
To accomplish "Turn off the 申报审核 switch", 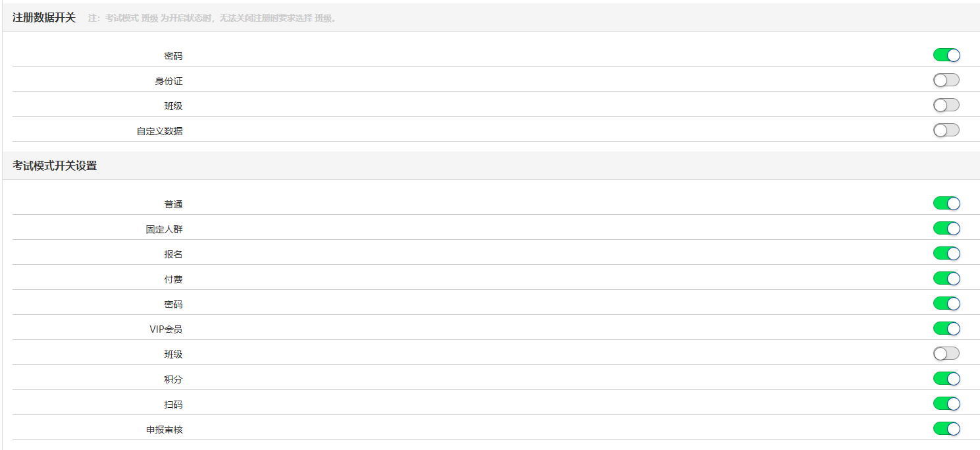I will click(x=946, y=429).
